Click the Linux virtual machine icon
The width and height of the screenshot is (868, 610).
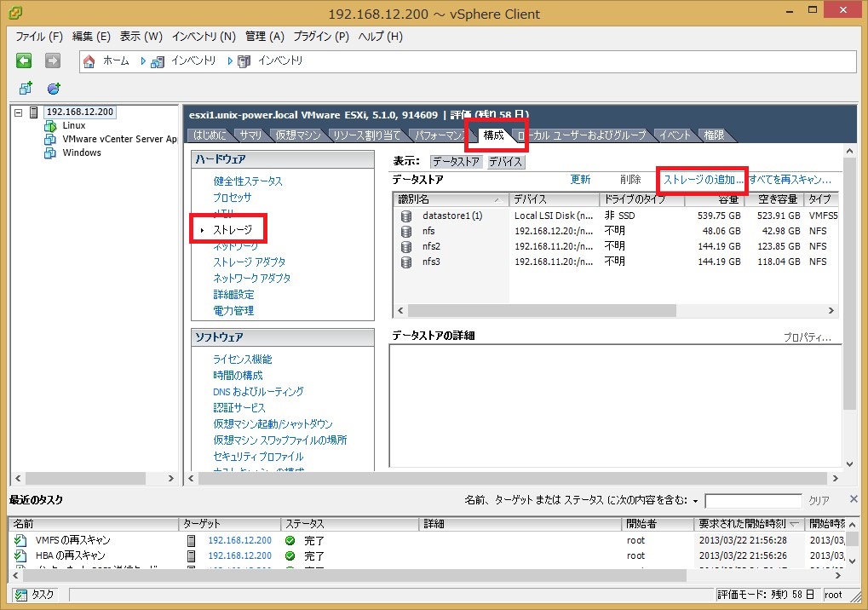click(x=50, y=125)
